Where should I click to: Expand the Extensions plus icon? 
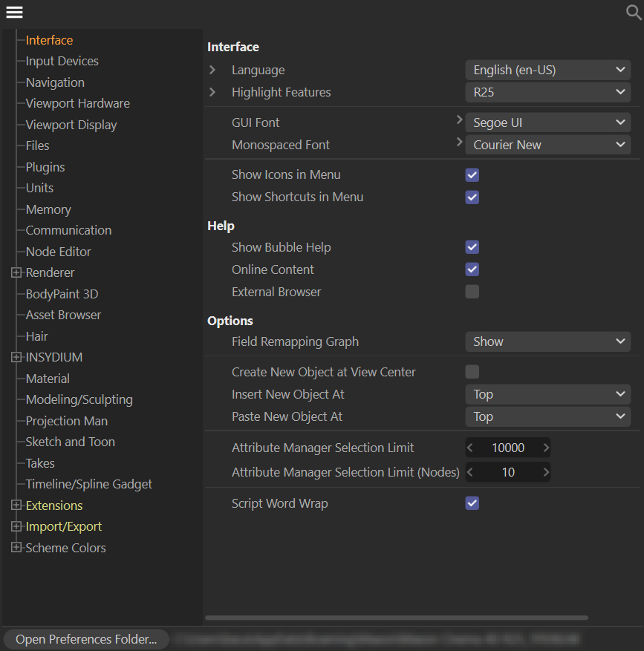(x=16, y=506)
